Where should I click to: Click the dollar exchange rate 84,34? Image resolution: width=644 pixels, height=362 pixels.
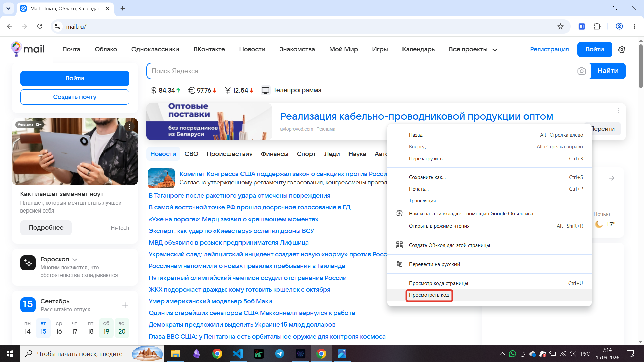(166, 90)
